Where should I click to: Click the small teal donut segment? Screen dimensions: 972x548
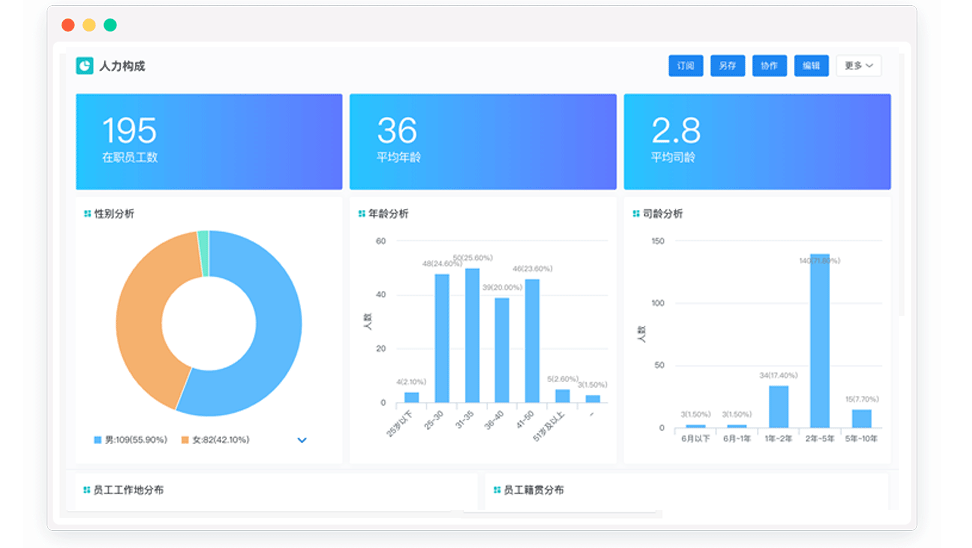coord(203,253)
